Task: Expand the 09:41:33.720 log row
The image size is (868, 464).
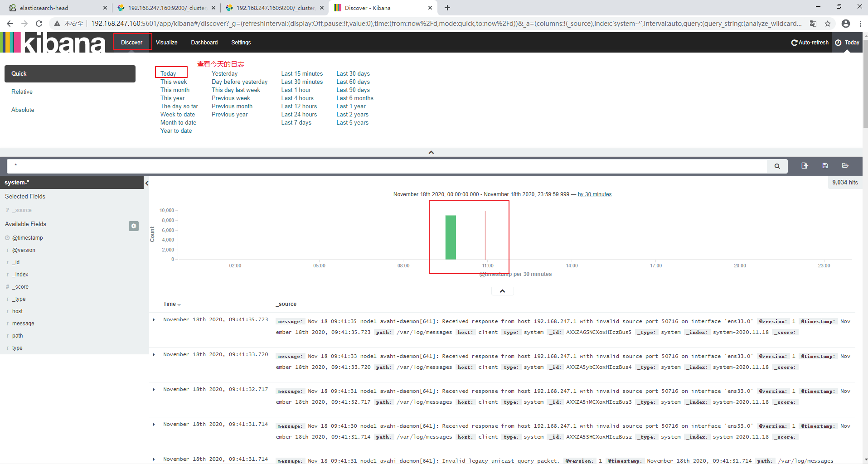Action: pos(154,355)
